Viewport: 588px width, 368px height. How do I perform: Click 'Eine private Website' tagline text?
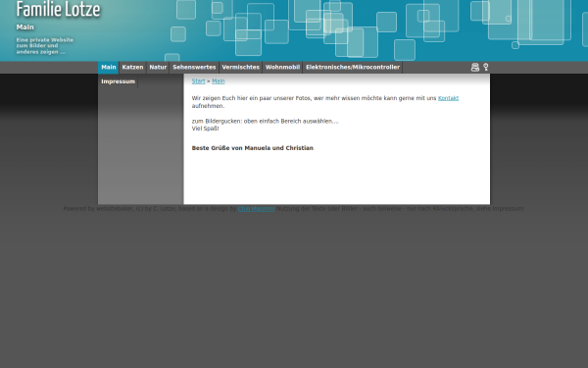(x=45, y=40)
